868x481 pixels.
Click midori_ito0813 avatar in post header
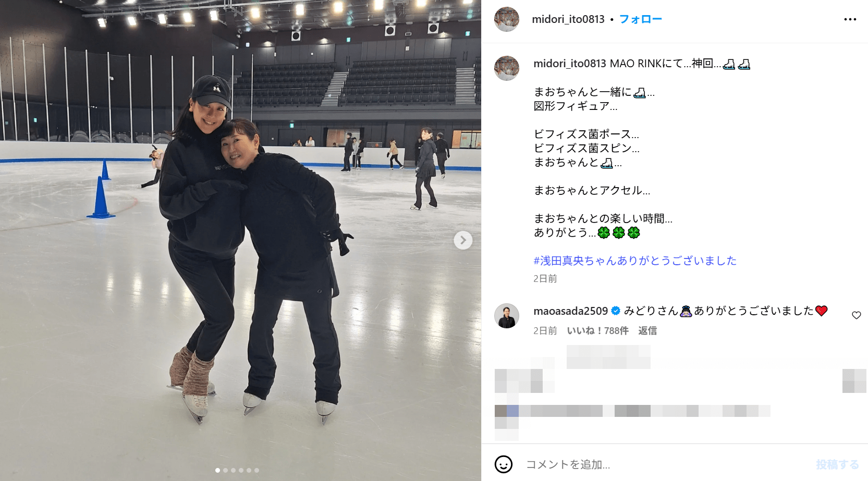tap(507, 19)
